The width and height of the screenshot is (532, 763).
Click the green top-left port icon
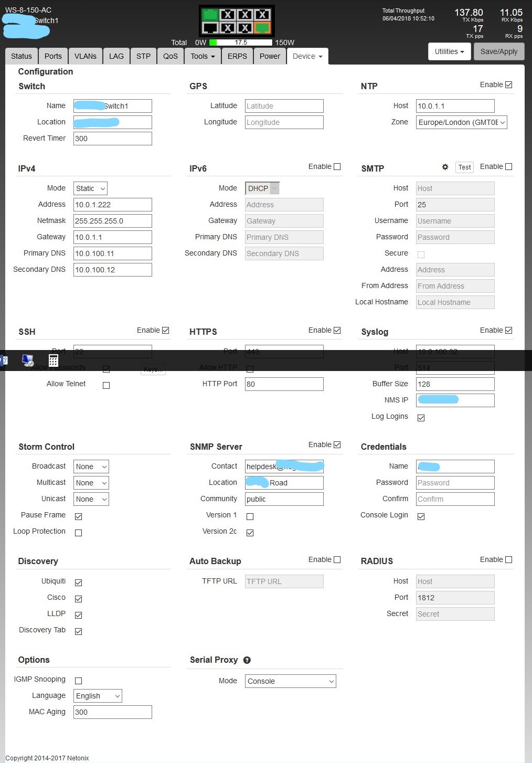pos(210,15)
